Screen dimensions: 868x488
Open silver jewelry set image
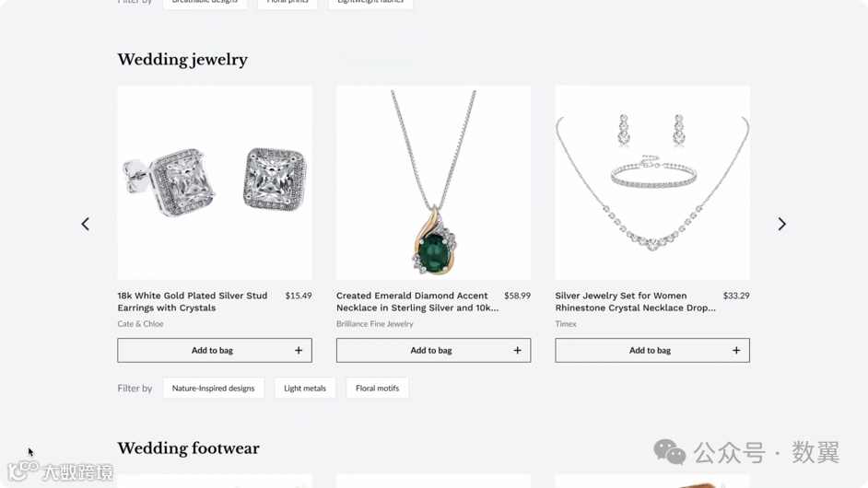[652, 182]
